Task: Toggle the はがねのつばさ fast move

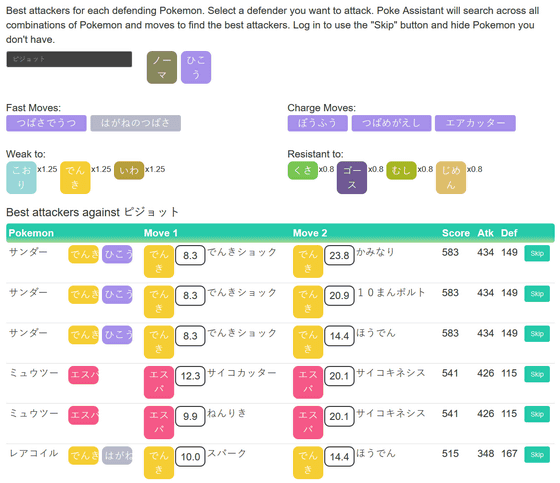Action: click(135, 123)
